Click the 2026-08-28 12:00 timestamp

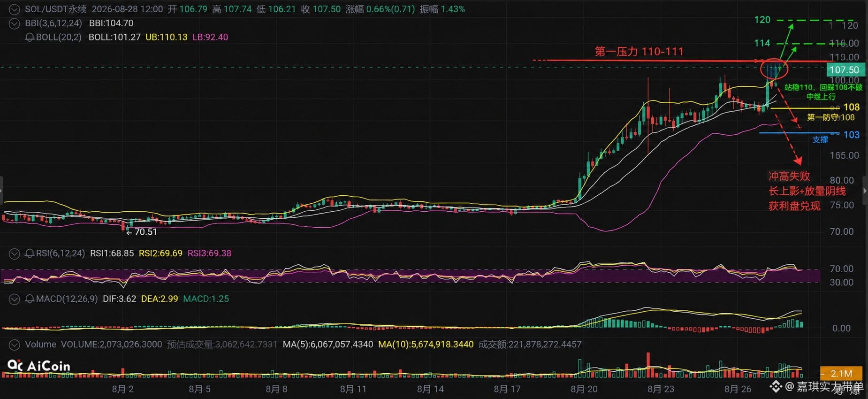[x=127, y=9]
